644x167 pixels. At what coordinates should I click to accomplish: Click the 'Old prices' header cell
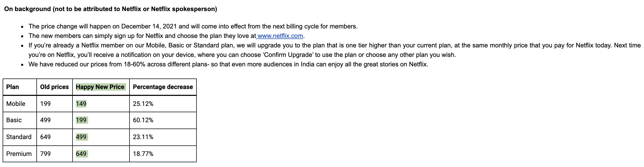coord(54,87)
